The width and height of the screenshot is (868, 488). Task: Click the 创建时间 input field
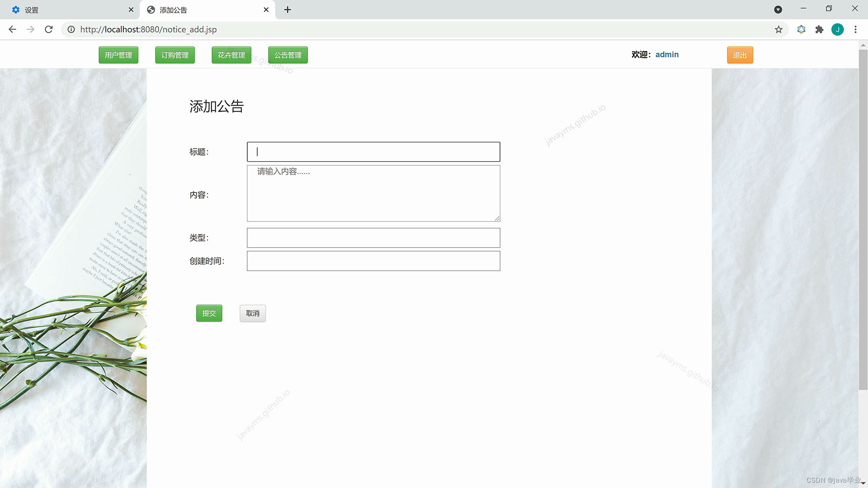coord(373,261)
